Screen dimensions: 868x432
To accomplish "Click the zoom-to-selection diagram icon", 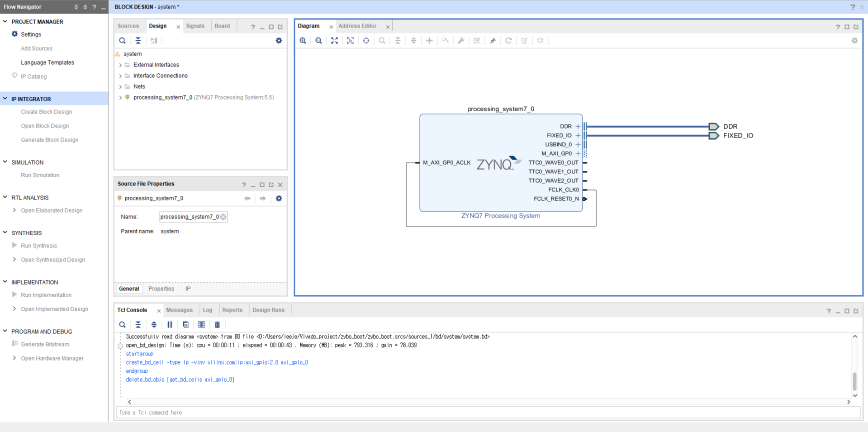I will [x=350, y=41].
